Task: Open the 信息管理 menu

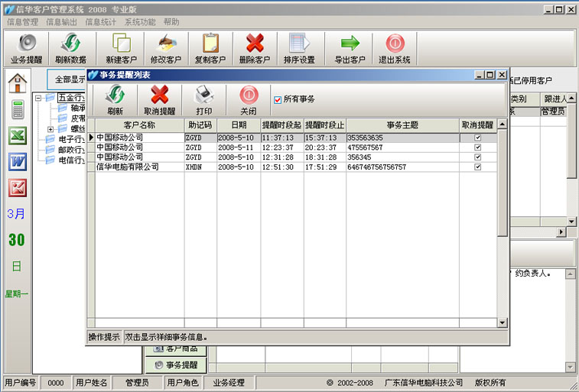Action: point(22,22)
